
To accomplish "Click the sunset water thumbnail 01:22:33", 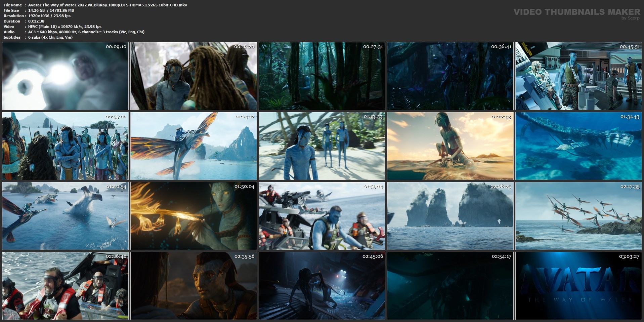I will [450, 146].
